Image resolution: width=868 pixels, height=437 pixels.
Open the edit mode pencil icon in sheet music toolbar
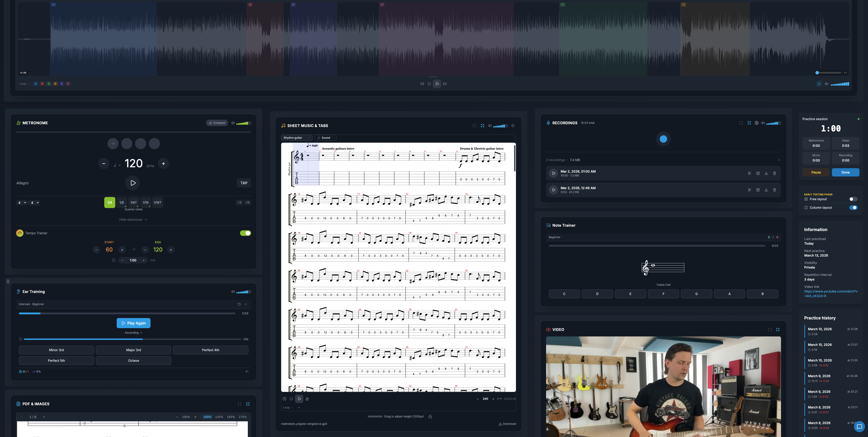tap(307, 399)
